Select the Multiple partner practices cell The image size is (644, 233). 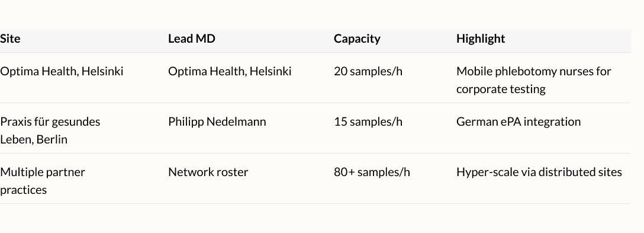click(x=43, y=181)
